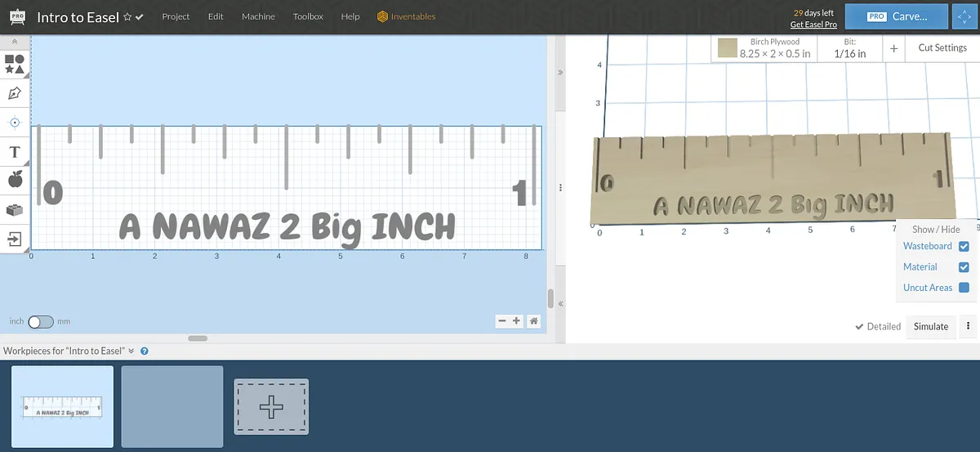Select the Shapes tool in left toolbar

15,65
